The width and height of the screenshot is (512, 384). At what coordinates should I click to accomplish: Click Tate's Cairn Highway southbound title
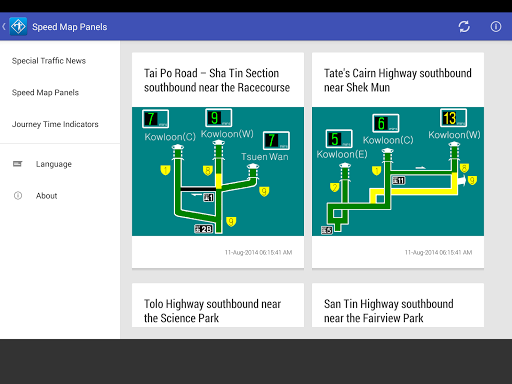(x=398, y=80)
